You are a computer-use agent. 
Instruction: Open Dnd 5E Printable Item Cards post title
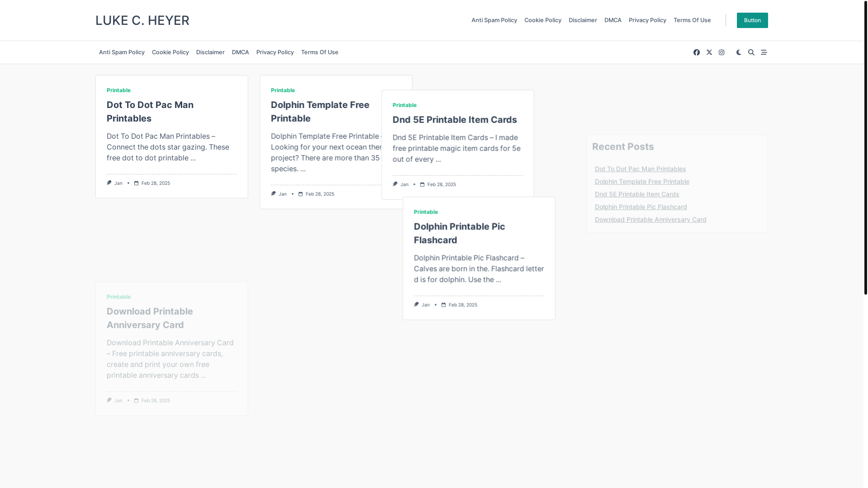point(454,120)
